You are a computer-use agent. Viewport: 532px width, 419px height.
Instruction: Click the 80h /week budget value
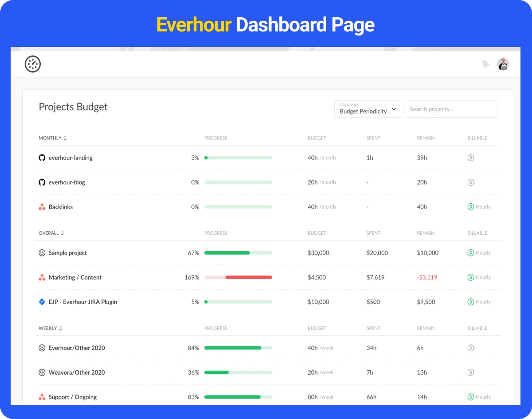(321, 397)
